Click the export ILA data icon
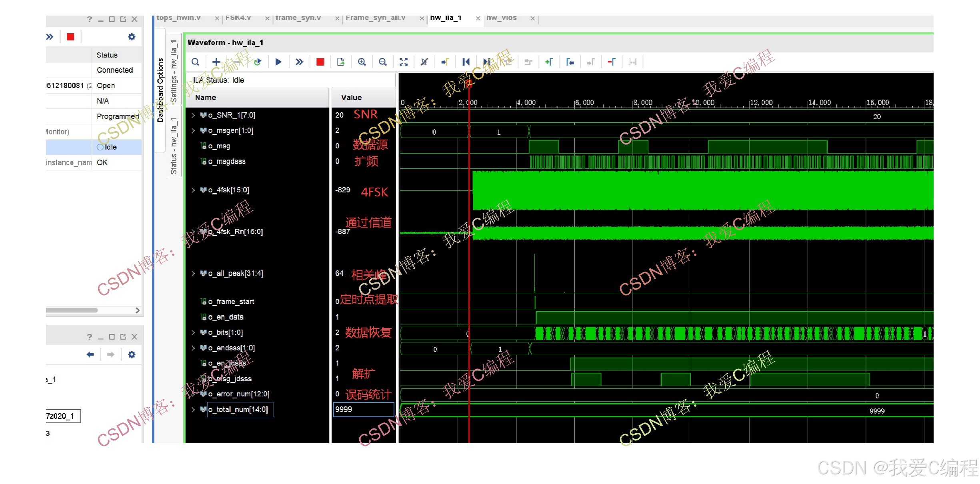980x484 pixels. tap(341, 62)
